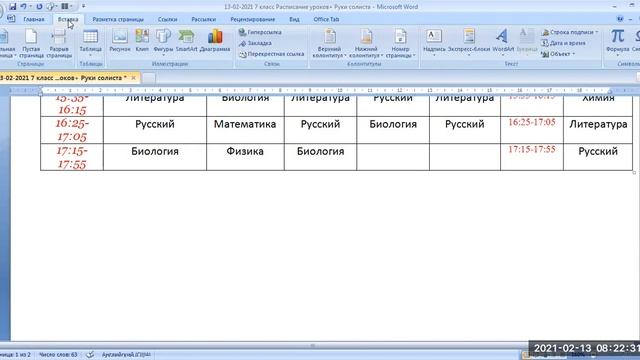The width and height of the screenshot is (640, 360).
Task: Click the proofing check icon in status bar
Action: coord(90,355)
